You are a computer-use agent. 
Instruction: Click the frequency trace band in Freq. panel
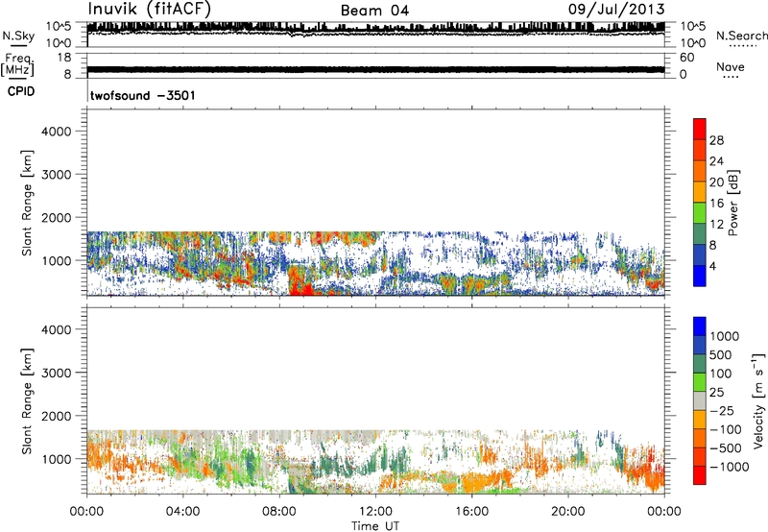point(375,69)
